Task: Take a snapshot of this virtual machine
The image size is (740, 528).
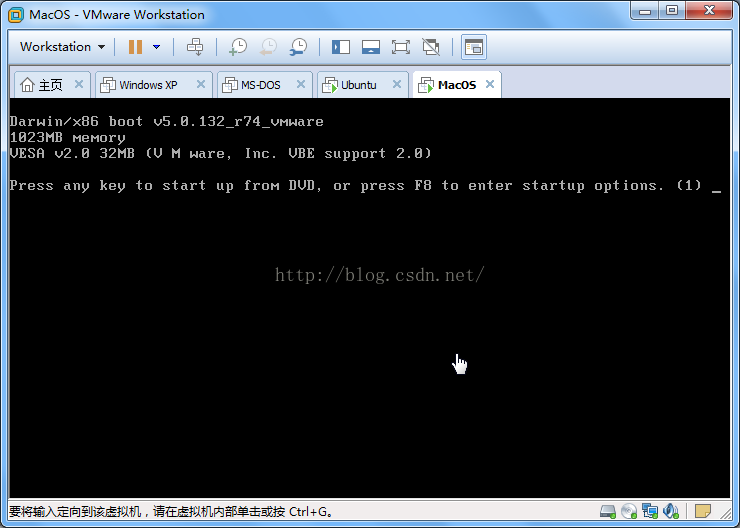Action: (238, 47)
